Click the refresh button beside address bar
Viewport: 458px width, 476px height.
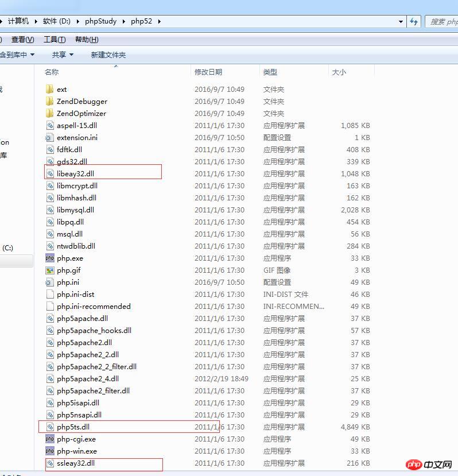pos(414,22)
